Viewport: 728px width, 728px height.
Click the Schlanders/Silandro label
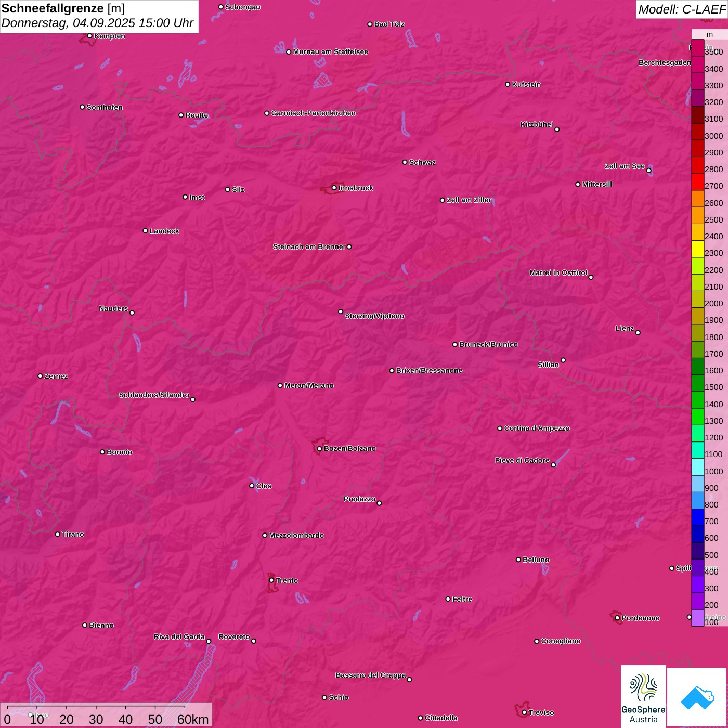click(x=154, y=395)
